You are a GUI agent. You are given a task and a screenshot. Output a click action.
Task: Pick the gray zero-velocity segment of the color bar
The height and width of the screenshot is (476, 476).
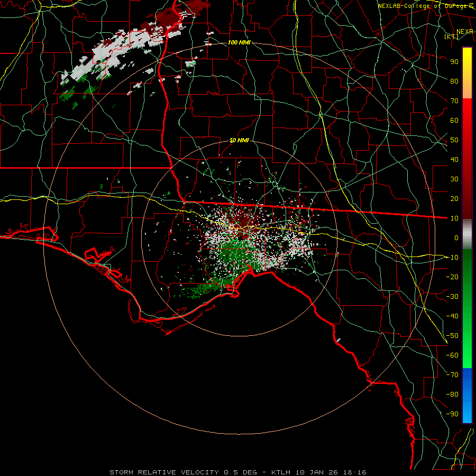point(467,234)
